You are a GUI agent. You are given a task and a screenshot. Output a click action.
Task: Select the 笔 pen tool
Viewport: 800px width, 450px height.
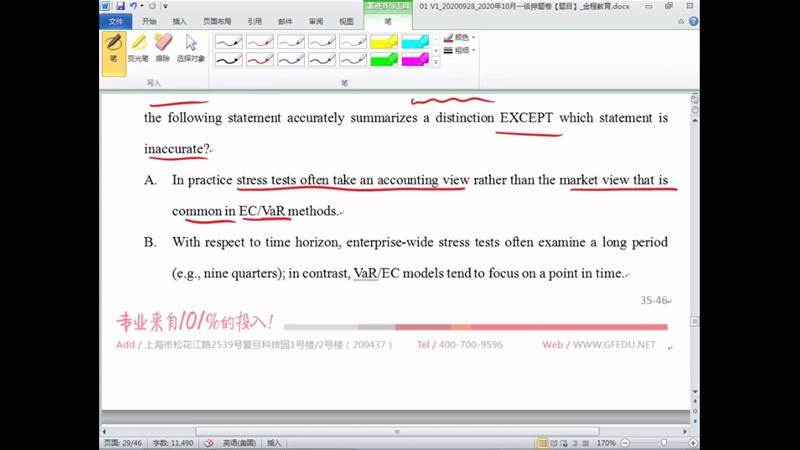point(114,54)
